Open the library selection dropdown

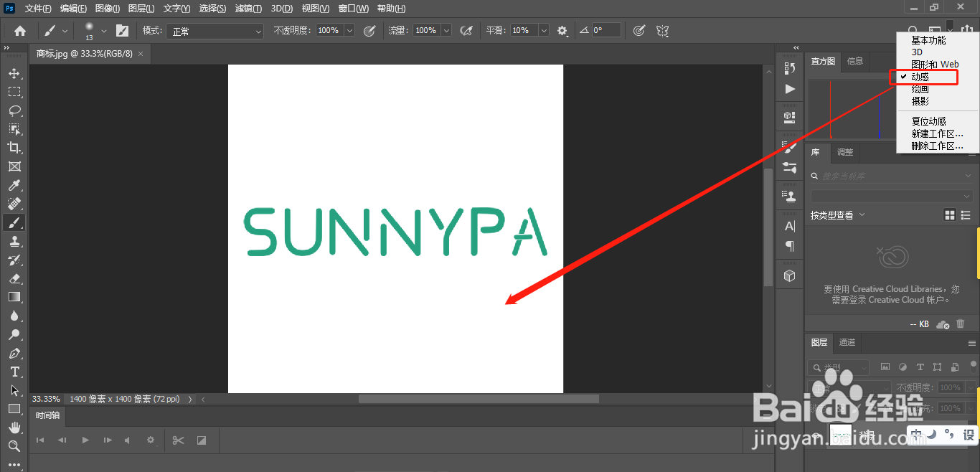pos(892,196)
